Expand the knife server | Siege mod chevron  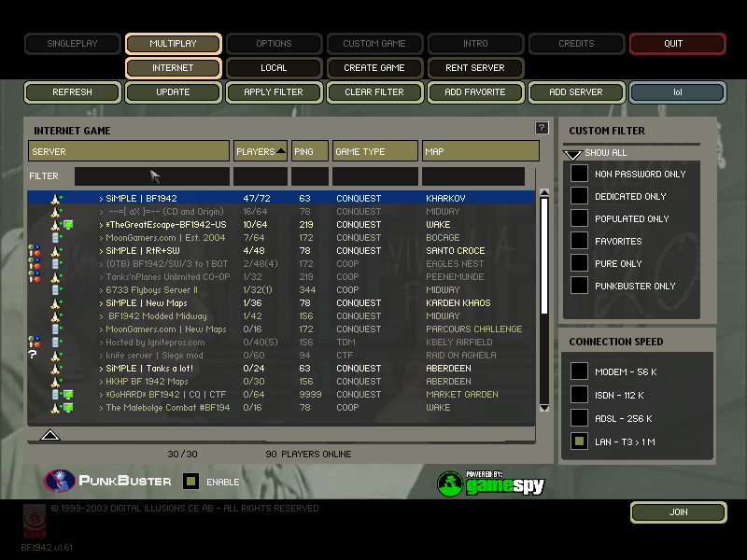click(101, 356)
